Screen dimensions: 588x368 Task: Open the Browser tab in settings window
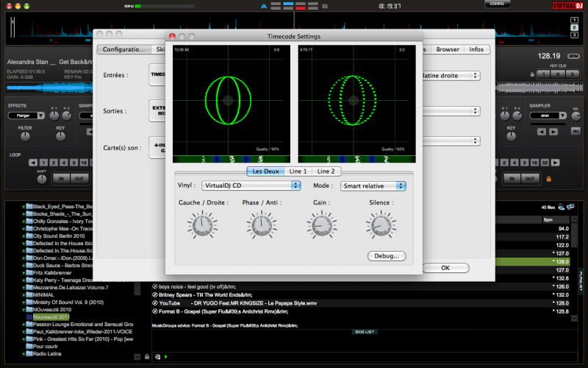click(x=448, y=49)
